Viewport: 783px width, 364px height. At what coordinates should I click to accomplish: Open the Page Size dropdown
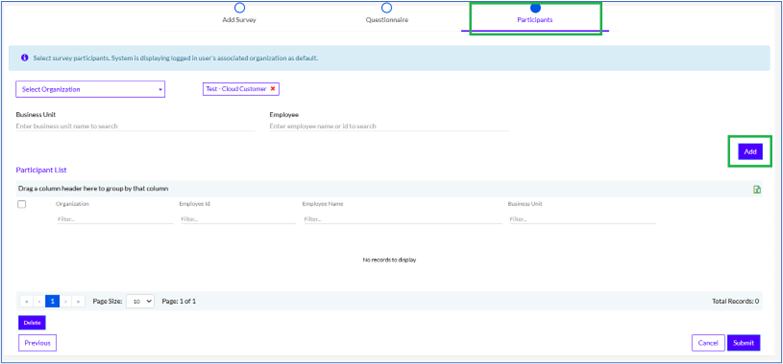pyautogui.click(x=140, y=301)
